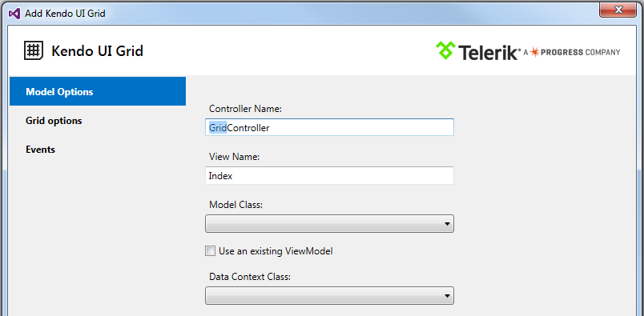This screenshot has height=316, width=644.
Task: Click the orange Progress starburst logo
Action: click(534, 52)
